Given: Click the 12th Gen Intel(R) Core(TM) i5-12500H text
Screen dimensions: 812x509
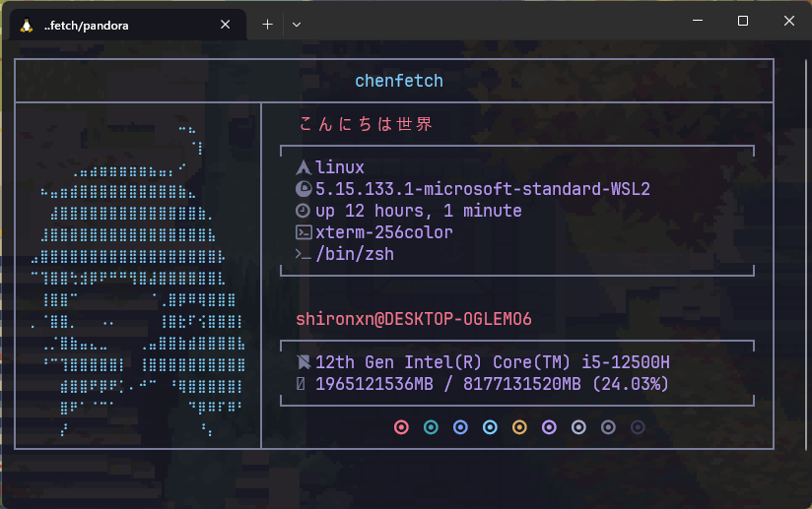Looking at the screenshot, I should pyautogui.click(x=493, y=362).
